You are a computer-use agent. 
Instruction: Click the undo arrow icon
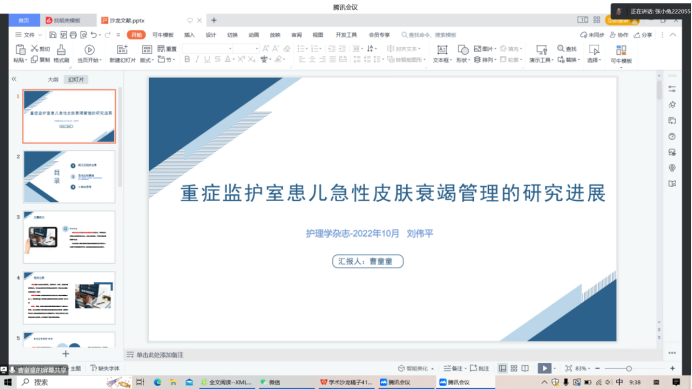(94, 34)
